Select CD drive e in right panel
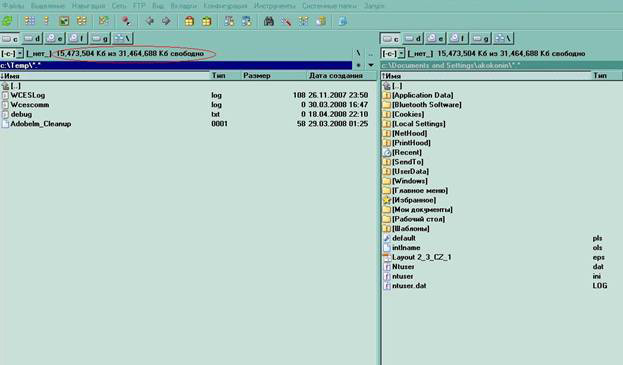 click(x=435, y=39)
